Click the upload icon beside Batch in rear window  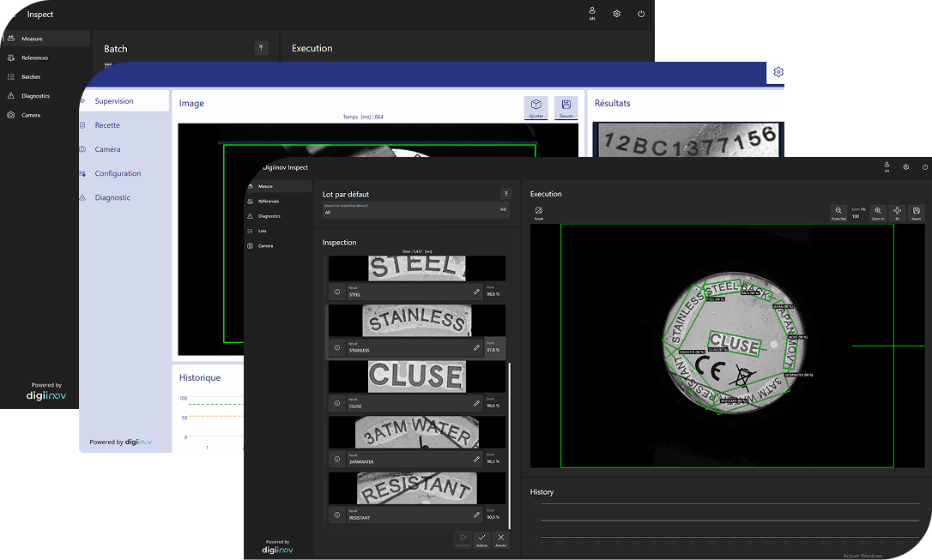(261, 48)
